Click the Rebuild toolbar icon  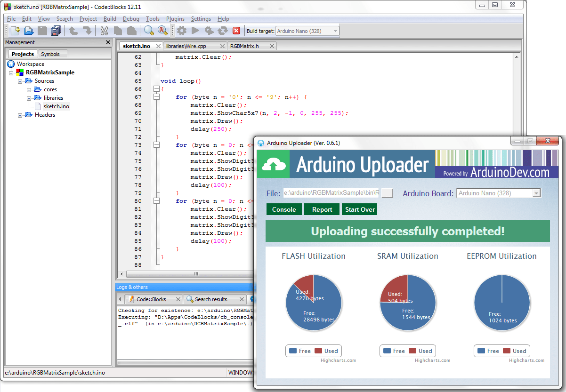click(x=222, y=30)
